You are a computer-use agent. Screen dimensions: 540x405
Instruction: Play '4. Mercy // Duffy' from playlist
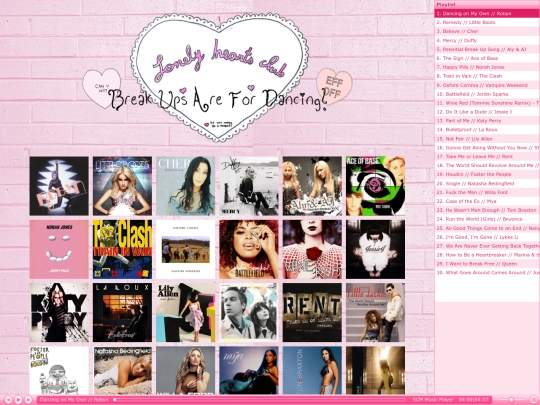[487, 40]
